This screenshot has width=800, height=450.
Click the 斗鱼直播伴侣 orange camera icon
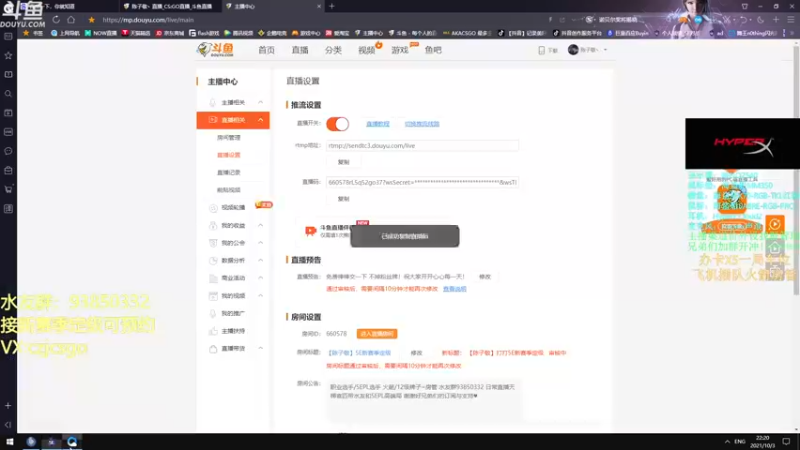click(x=310, y=231)
